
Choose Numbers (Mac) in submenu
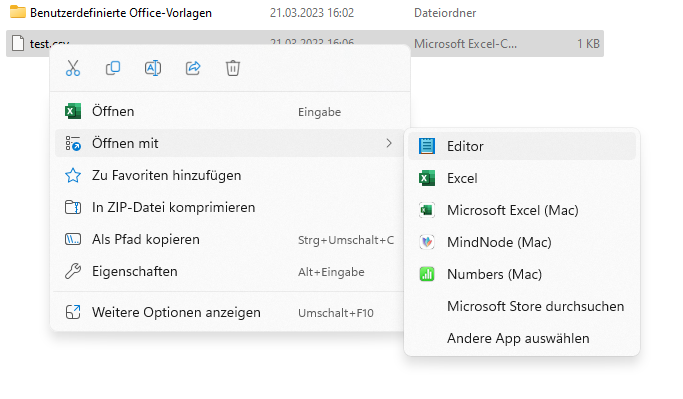[522, 274]
